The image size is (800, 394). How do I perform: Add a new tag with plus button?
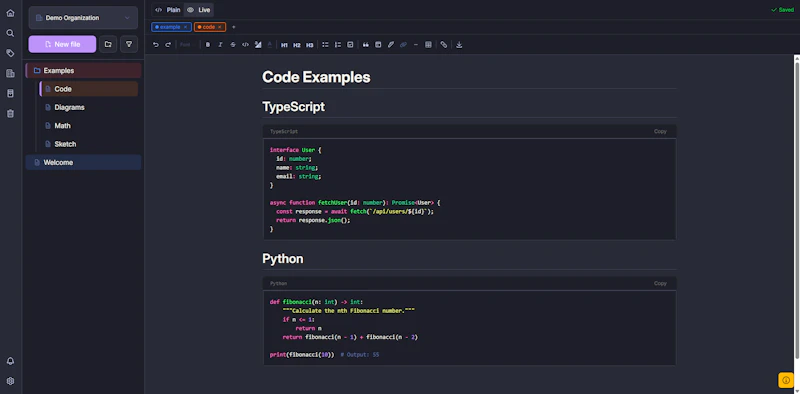click(234, 27)
